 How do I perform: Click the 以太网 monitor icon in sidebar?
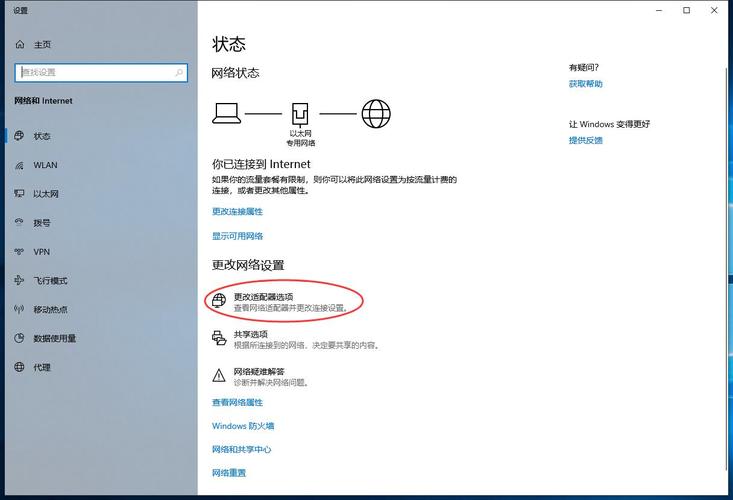[19, 193]
